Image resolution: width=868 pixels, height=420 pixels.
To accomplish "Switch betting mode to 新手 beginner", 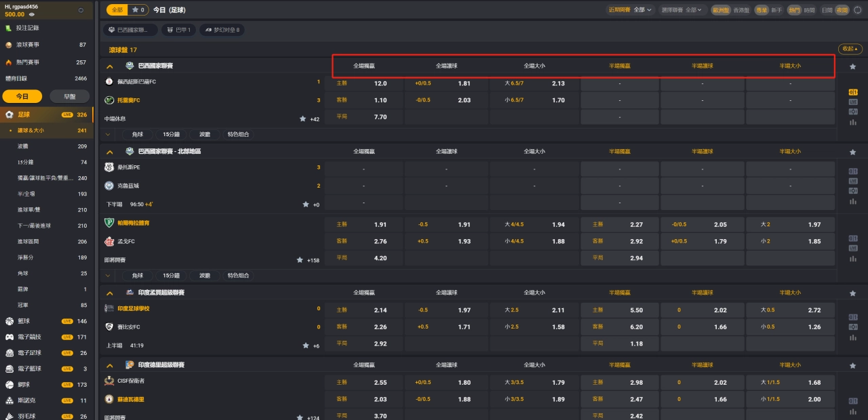I will (776, 10).
